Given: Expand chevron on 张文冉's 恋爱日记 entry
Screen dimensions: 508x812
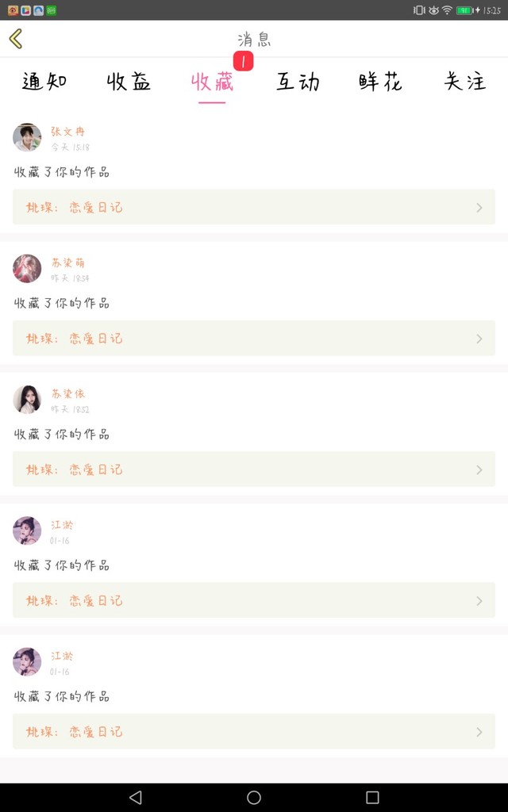Looking at the screenshot, I should pos(479,208).
